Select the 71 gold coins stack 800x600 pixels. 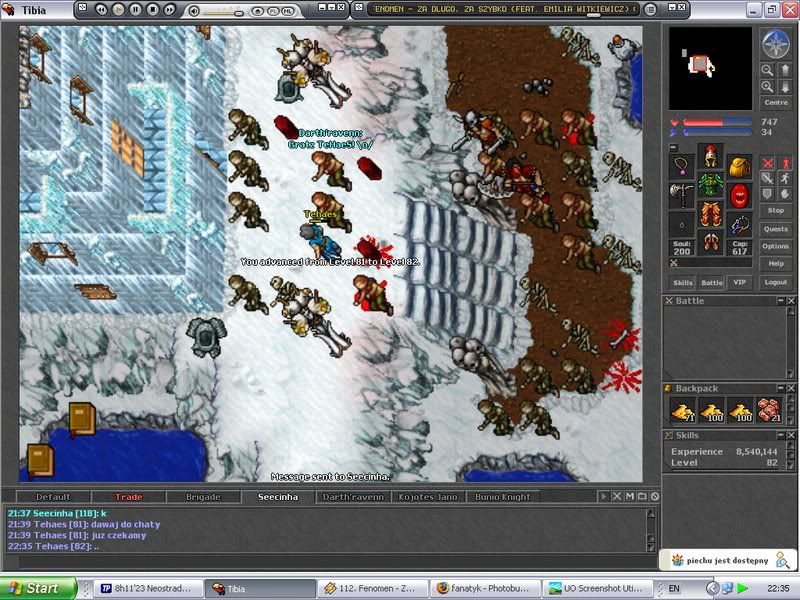[x=683, y=411]
